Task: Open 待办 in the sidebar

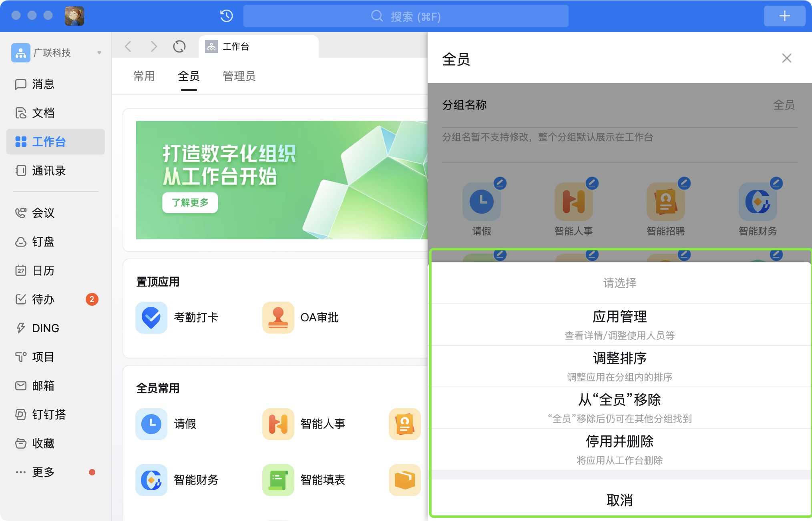Action: [x=56, y=299]
